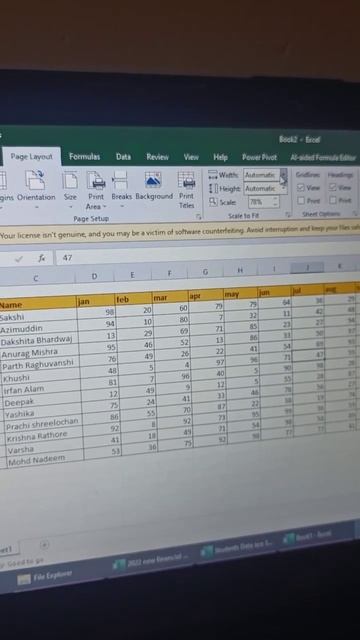Open File Explorer from the taskbar

[x=45, y=576]
